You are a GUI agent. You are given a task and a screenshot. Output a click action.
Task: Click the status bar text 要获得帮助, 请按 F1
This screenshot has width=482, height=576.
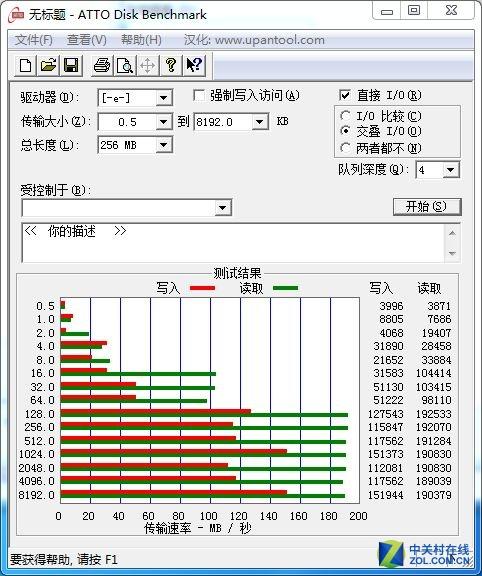tap(64, 559)
